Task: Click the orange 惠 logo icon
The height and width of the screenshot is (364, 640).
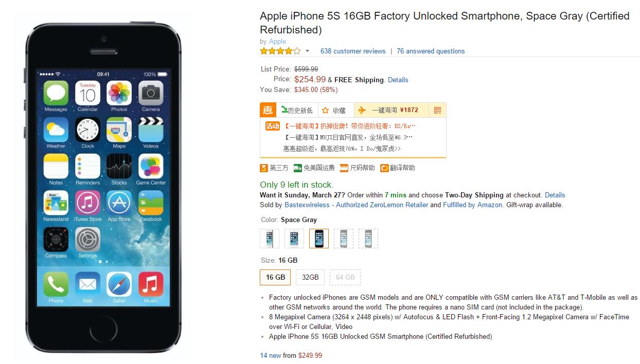Action: click(268, 110)
